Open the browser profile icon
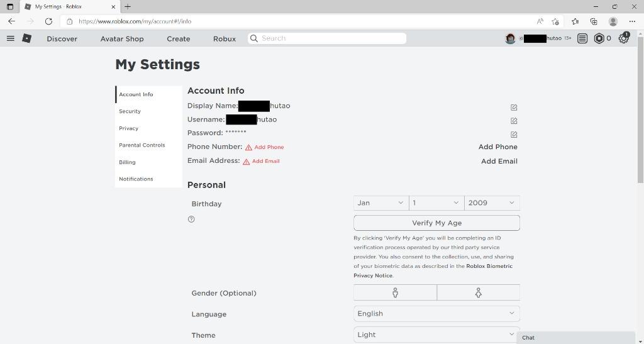644x344 pixels. pos(613,21)
